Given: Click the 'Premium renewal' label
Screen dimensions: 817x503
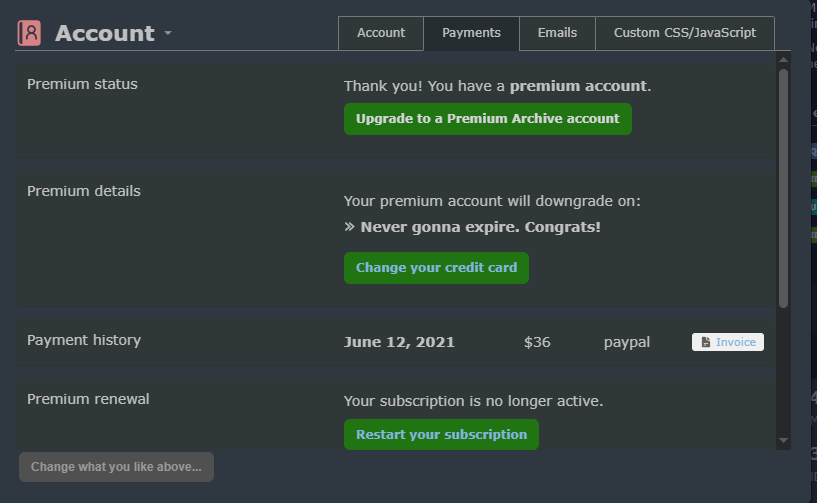Looking at the screenshot, I should click(88, 399).
